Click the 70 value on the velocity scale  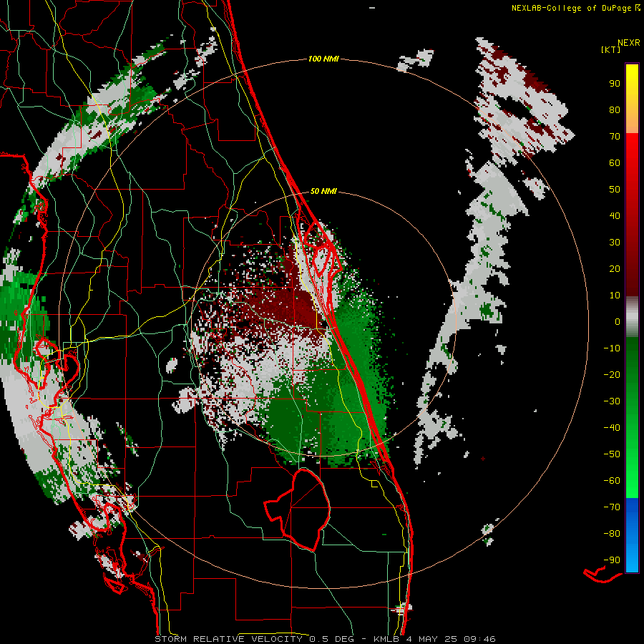tap(615, 137)
